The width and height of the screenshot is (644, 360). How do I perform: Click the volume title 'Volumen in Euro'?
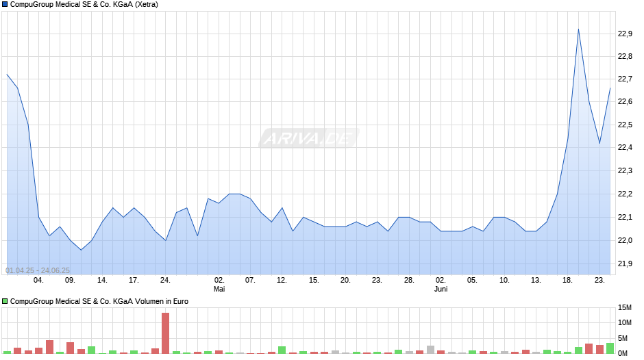pyautogui.click(x=162, y=301)
